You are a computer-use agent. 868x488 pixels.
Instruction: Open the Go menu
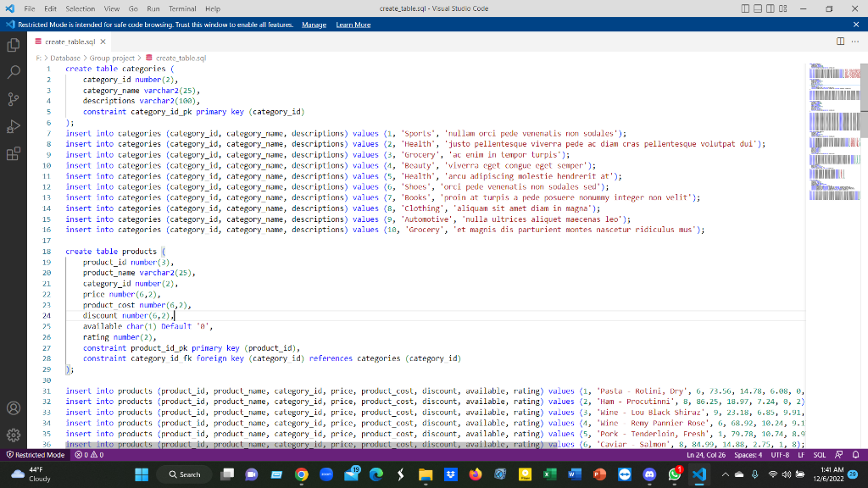click(133, 8)
